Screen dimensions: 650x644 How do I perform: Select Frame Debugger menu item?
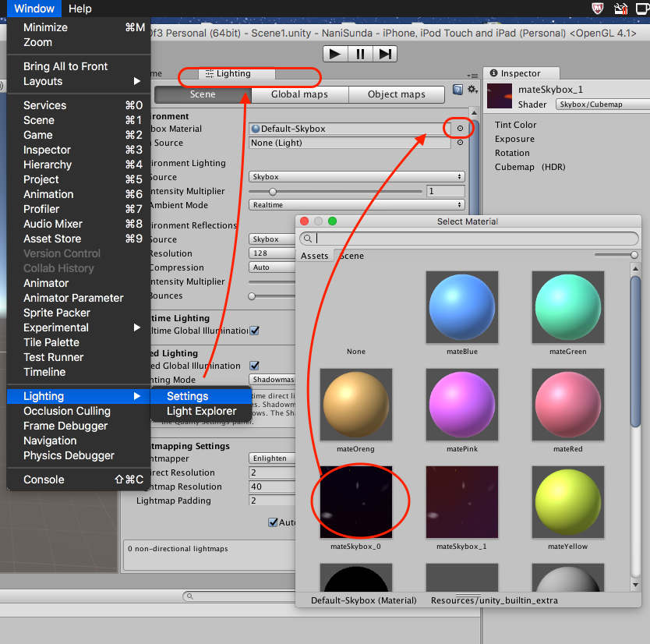tap(79, 426)
